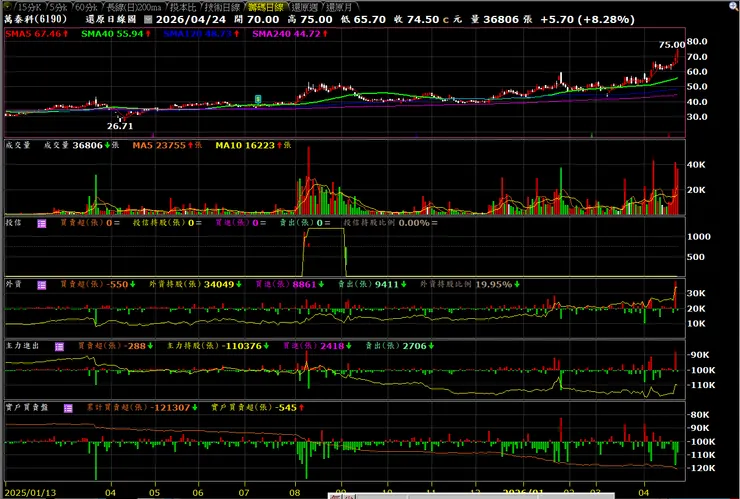Click the SMA120 48.73 legend
Screen dimensions: 740x499
coord(202,34)
